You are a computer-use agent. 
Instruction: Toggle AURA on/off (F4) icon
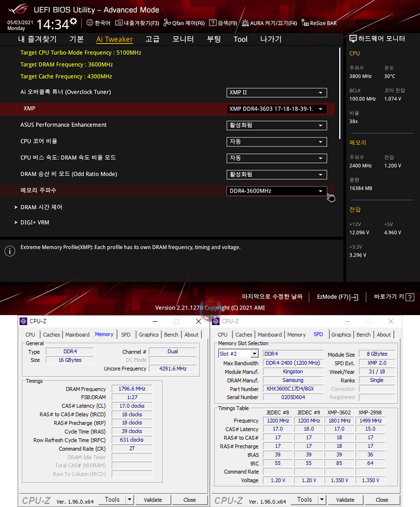245,23
